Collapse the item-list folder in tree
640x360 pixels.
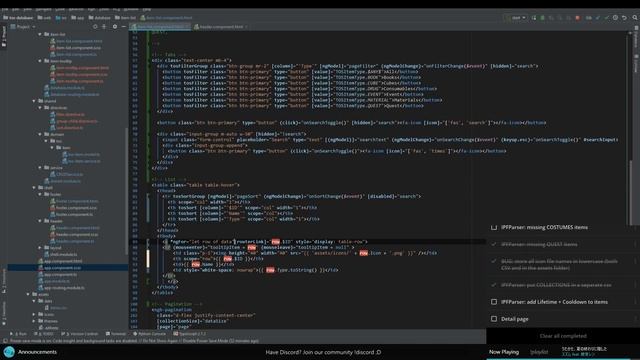click(x=40, y=34)
